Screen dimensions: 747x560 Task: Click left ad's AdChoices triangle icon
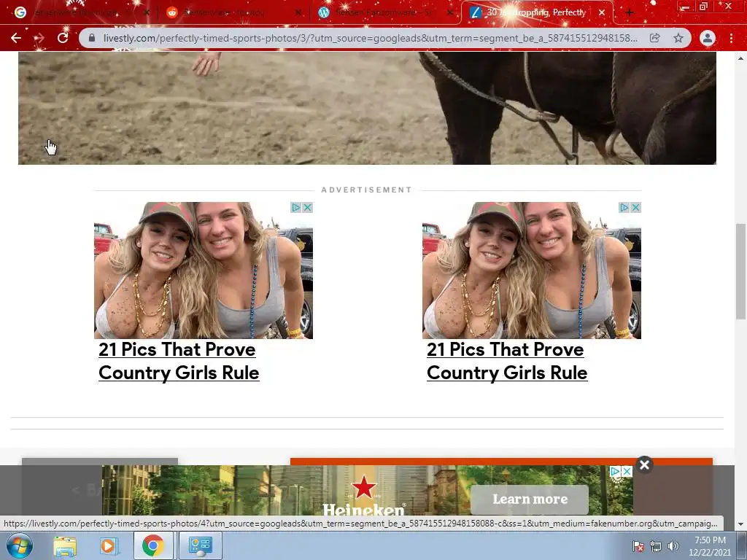coord(296,208)
